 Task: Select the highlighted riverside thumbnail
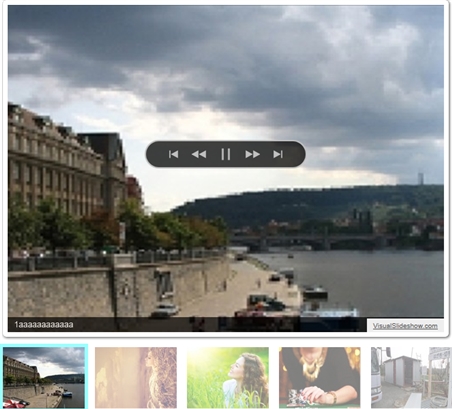pos(44,377)
